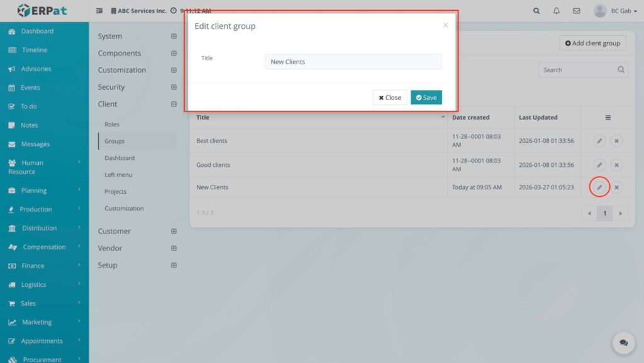Image resolution: width=644 pixels, height=363 pixels.
Task: Open the chat bubble widget icon
Action: click(x=623, y=343)
